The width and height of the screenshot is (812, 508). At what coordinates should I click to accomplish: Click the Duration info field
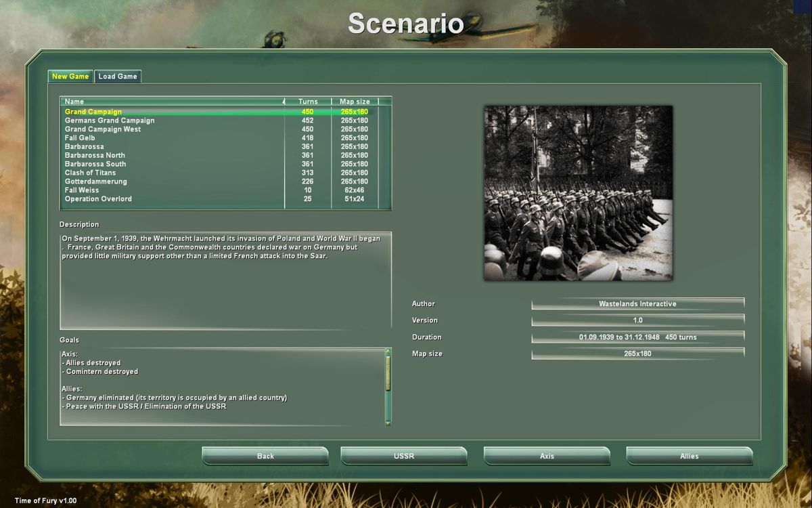[639, 337]
